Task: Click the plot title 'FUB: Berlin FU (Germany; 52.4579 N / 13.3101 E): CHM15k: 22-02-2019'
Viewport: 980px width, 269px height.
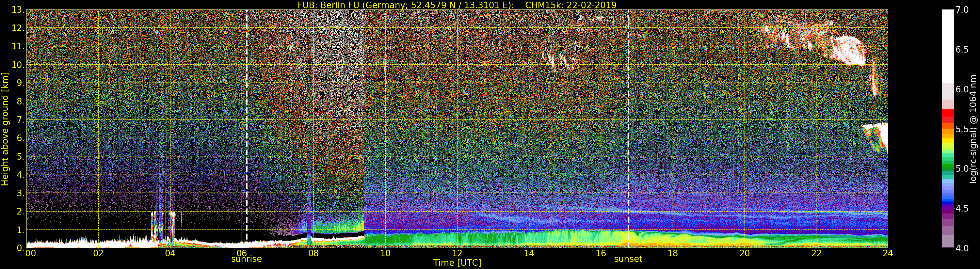Action: click(457, 5)
